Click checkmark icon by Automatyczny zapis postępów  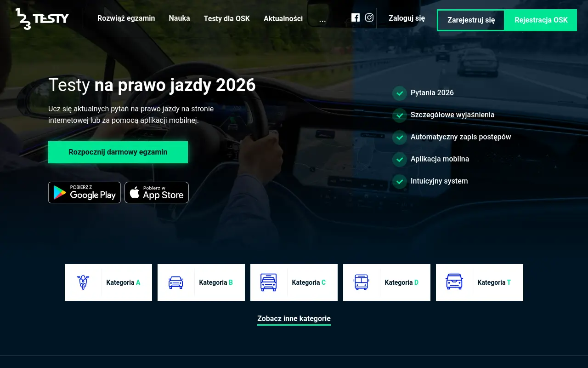400,137
